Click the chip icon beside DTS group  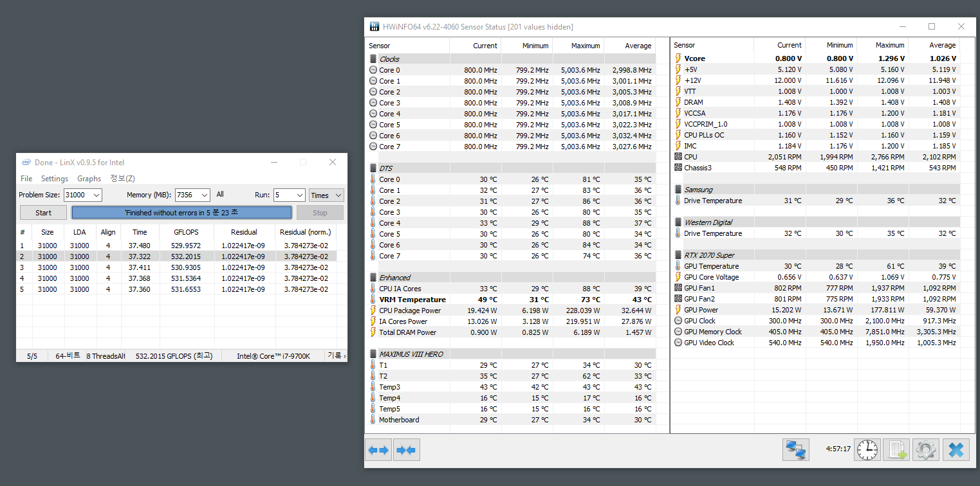click(x=373, y=168)
